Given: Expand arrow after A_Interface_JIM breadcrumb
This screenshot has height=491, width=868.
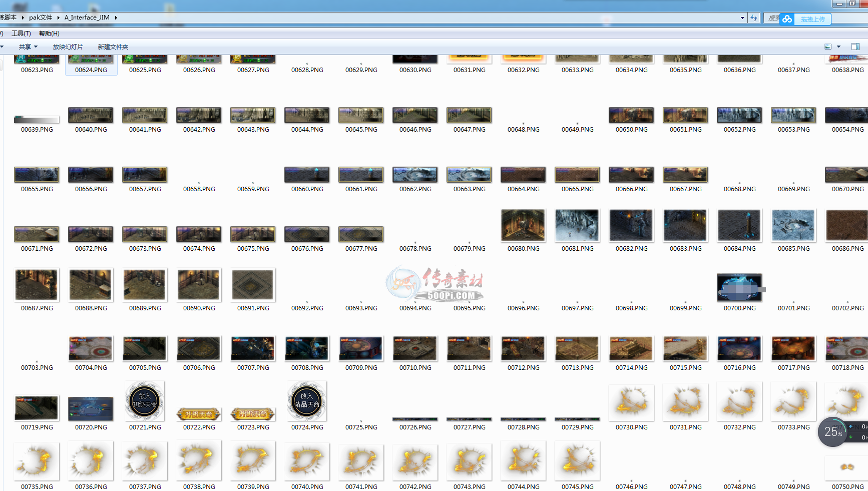Looking at the screenshot, I should coord(116,18).
